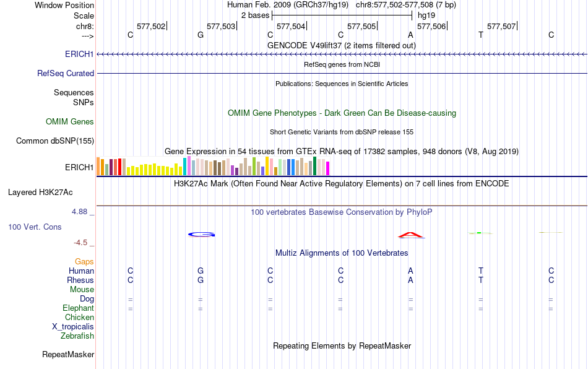Screen dimensions: 588x369
Task: Click the Gaps row label
Action: click(84, 261)
